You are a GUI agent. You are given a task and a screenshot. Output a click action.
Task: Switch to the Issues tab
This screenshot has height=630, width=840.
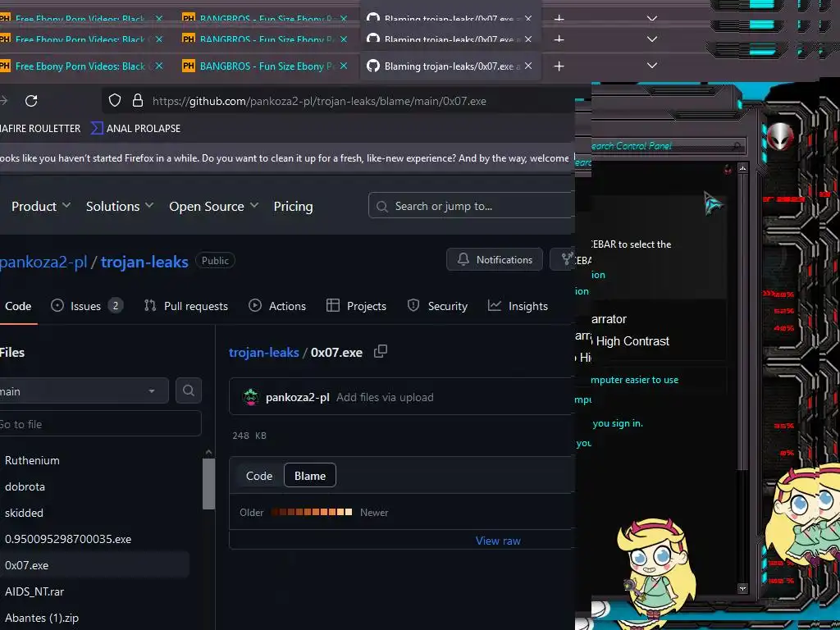(x=87, y=306)
